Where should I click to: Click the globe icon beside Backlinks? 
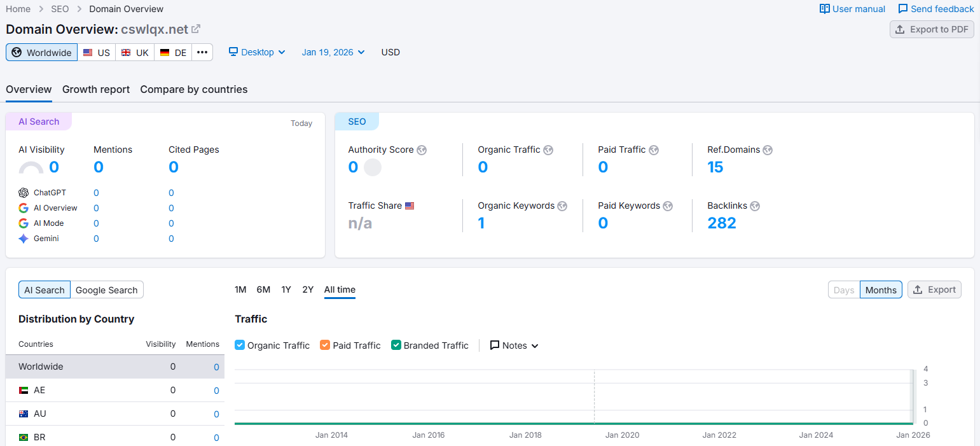tap(755, 206)
